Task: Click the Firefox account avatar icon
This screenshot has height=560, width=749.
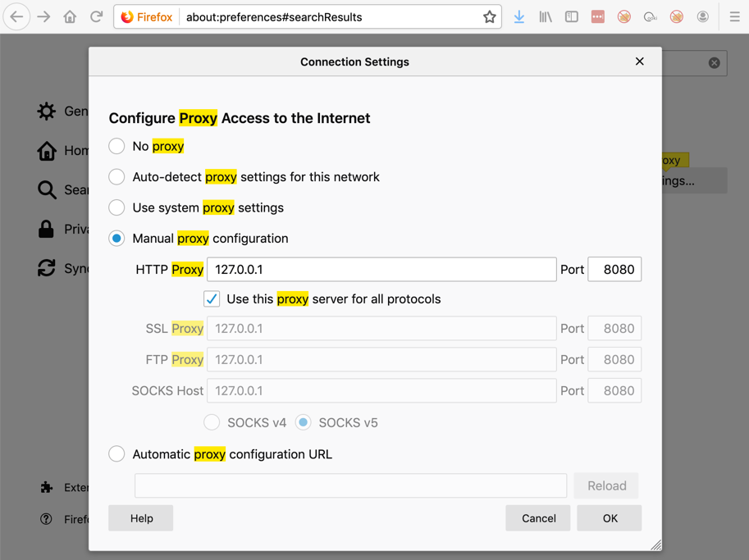Action: (x=703, y=16)
